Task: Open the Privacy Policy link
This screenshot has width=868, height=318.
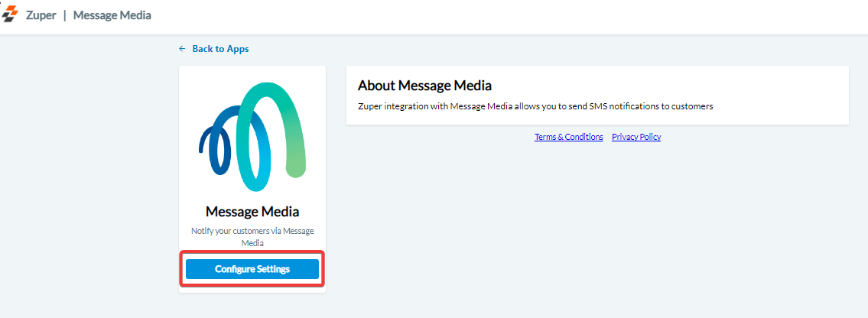Action: click(636, 137)
